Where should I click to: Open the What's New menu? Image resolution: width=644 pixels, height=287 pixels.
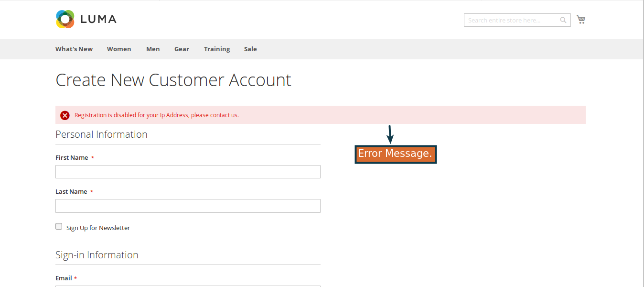[x=74, y=49]
